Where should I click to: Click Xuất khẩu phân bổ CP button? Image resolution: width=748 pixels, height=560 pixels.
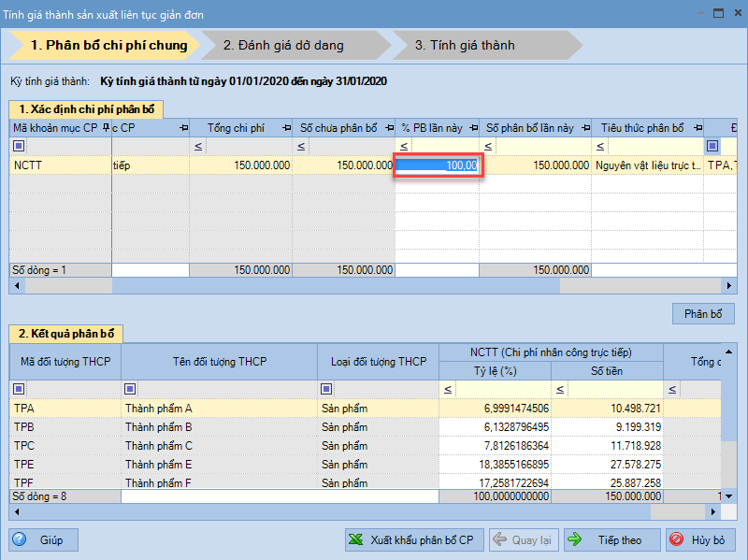point(414,540)
